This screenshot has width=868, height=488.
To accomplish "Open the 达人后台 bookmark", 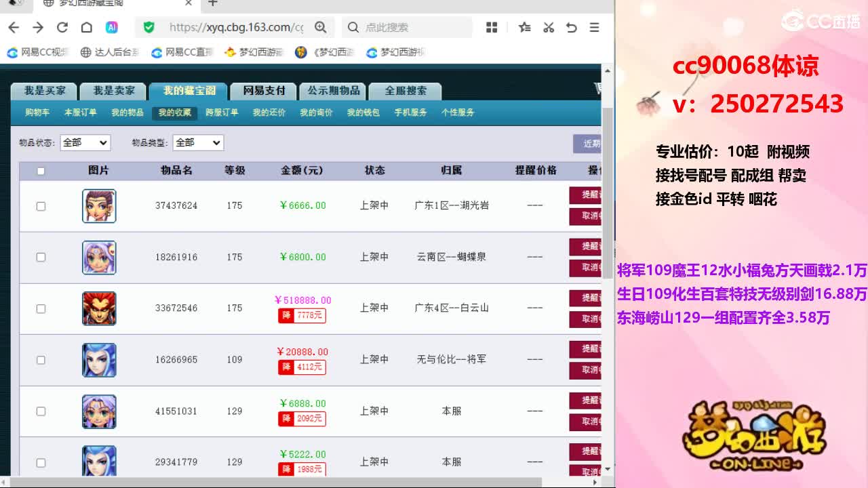I will [x=110, y=52].
